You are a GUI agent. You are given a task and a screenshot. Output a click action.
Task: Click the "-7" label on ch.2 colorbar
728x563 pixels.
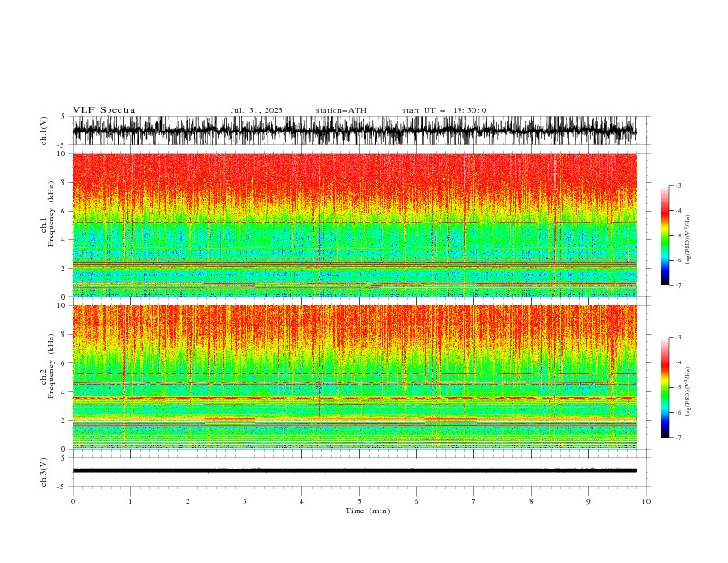677,438
